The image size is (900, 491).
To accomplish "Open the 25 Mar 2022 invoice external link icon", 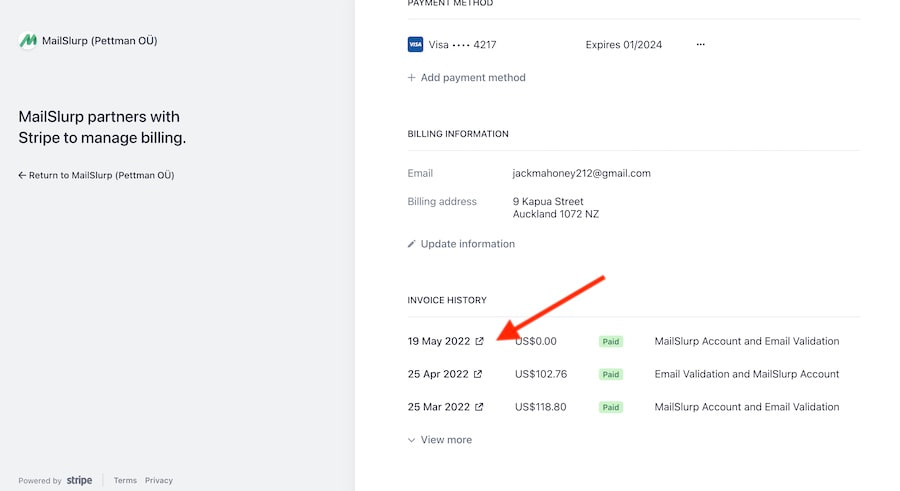I will (479, 407).
